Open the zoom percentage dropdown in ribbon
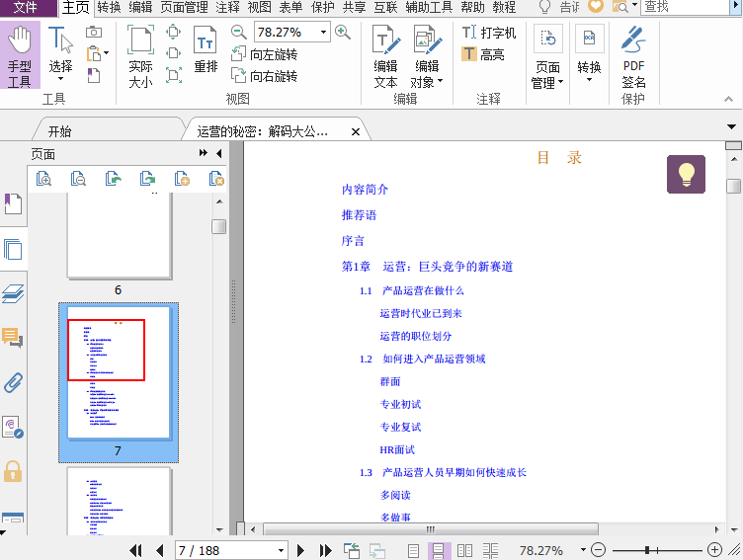The image size is (743, 560). 323,33
